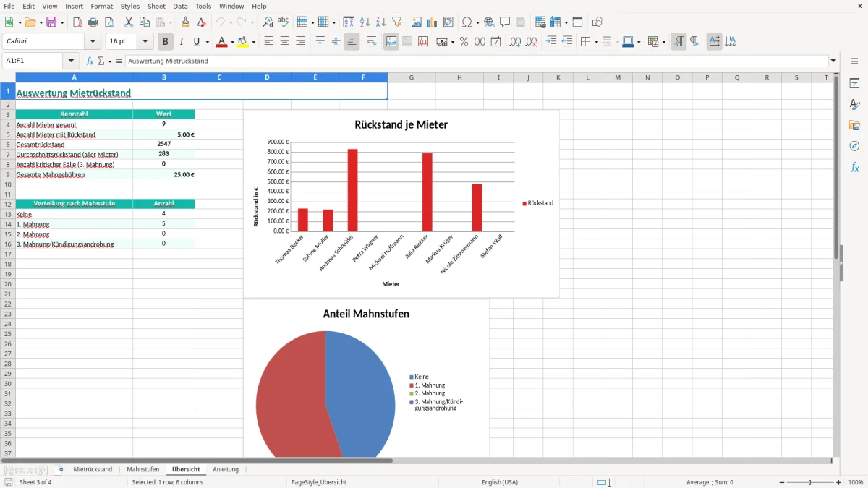Toggle AutoFilter funnel icon
Viewport: 868px width, 488px height.
(x=397, y=22)
